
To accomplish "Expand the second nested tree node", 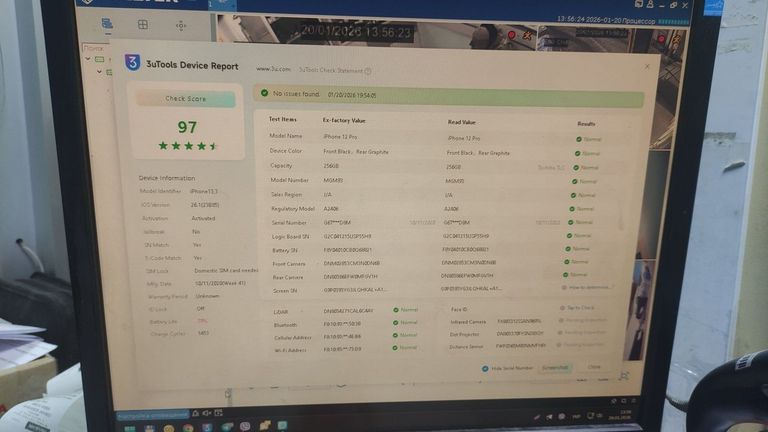I will pos(98,71).
